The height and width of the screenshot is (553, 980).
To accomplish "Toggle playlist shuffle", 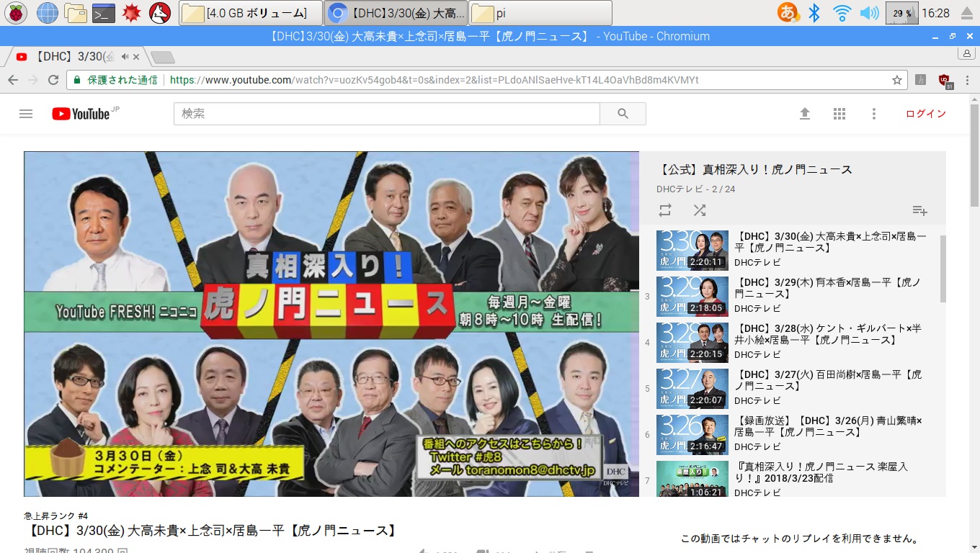I will point(700,210).
